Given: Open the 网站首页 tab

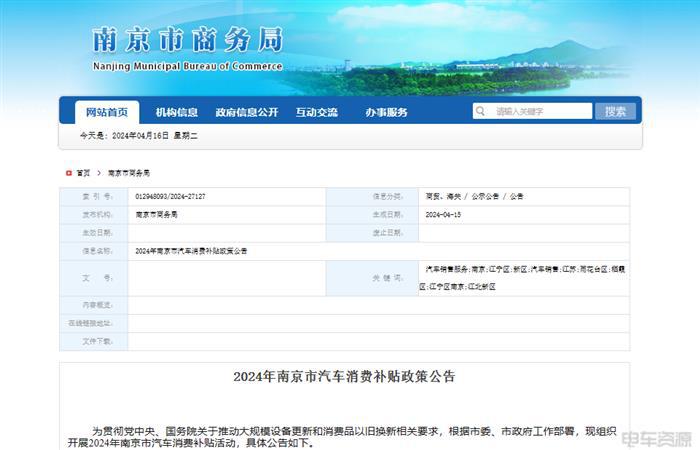Looking at the screenshot, I should [x=106, y=112].
